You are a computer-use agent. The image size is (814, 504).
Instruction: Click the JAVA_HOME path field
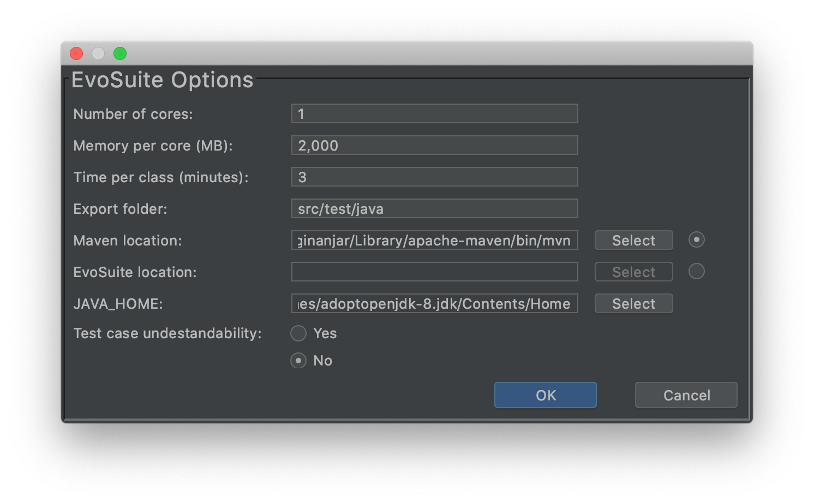click(434, 303)
